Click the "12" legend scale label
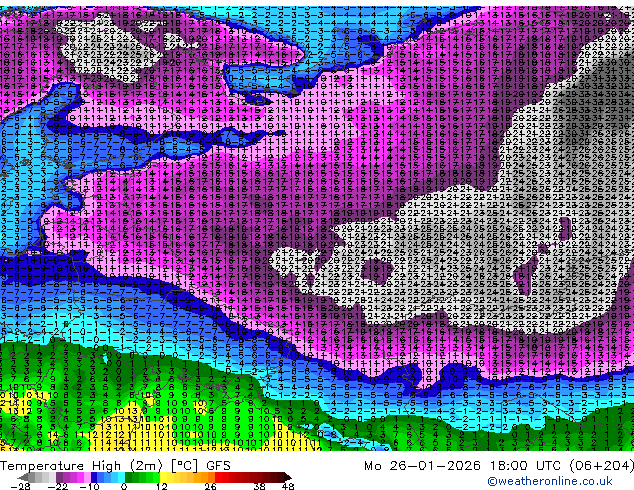Screen dimensions: 634x490 point(162,486)
